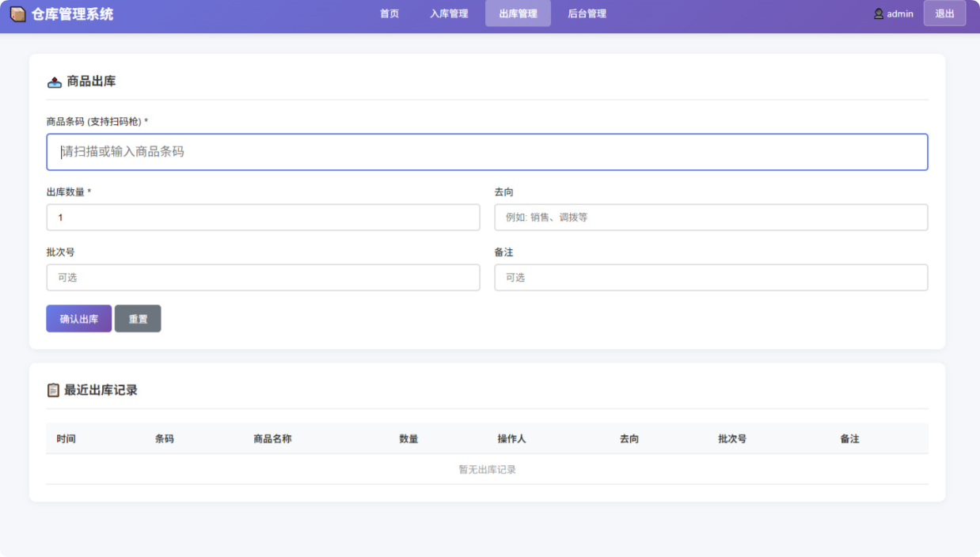
Task: Click the clipboard icon beside 最近出库记录
Action: [53, 390]
